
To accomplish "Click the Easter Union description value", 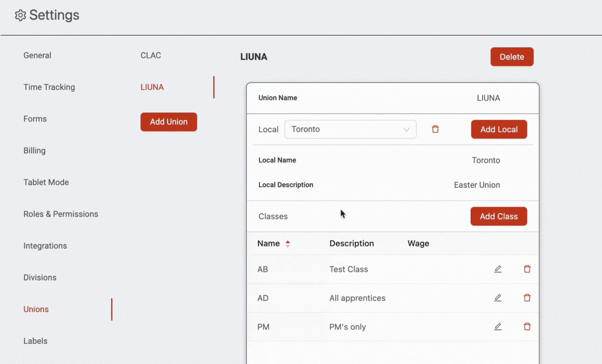I will (477, 185).
